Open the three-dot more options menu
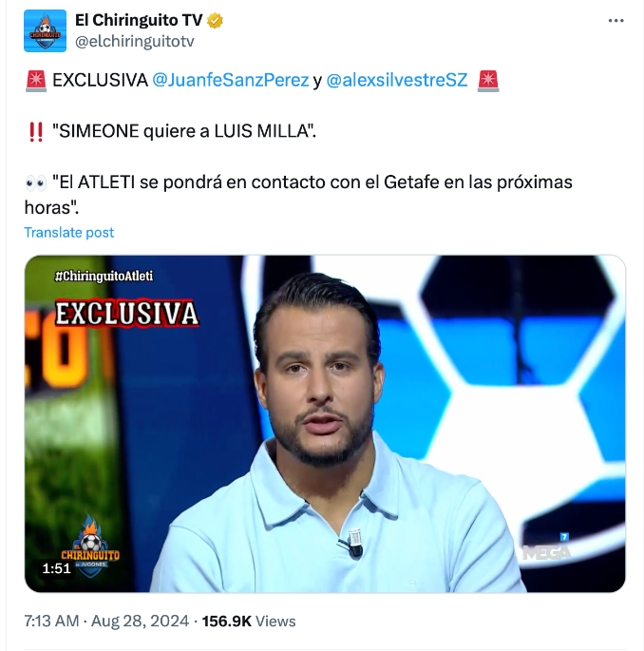 pos(616,21)
